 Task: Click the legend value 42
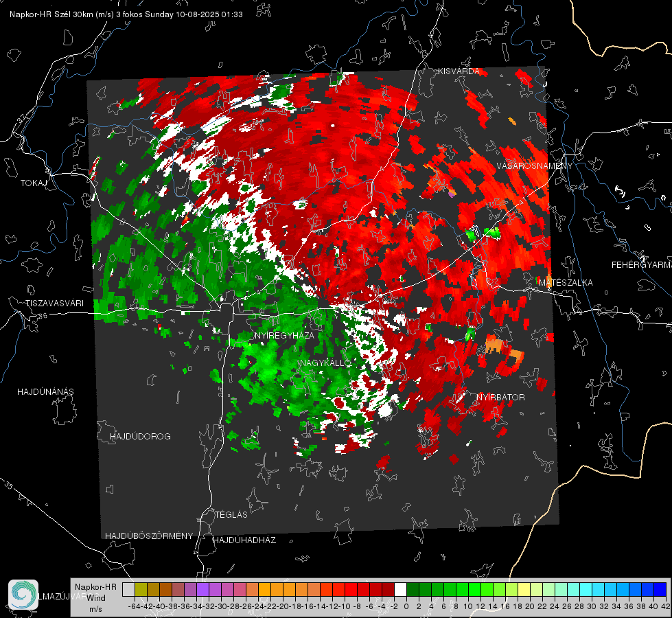[x=666, y=606]
